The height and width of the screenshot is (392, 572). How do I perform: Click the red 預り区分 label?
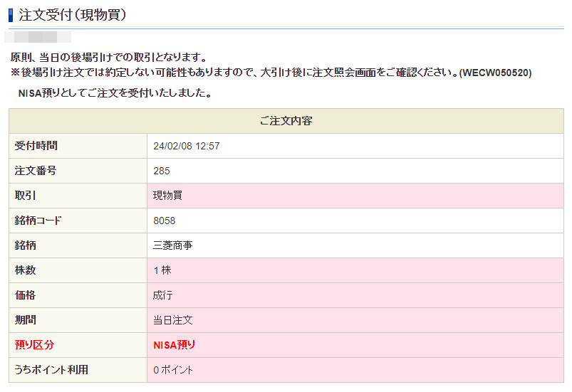[35, 345]
